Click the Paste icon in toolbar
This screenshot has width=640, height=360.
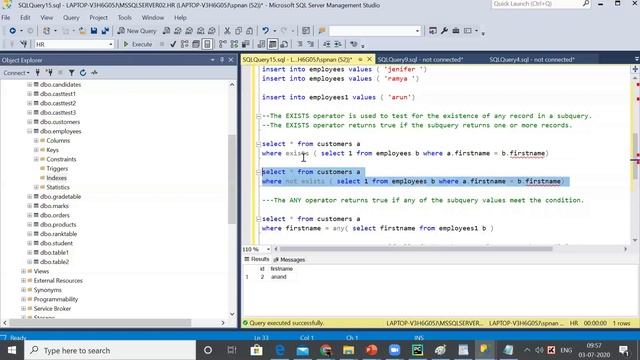[x=249, y=31]
